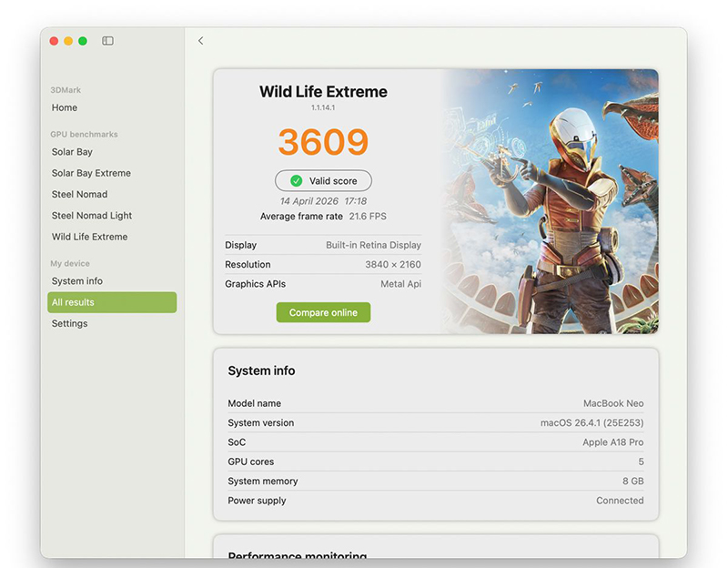
Task: Click the green valid score checkmark
Action: pos(296,181)
